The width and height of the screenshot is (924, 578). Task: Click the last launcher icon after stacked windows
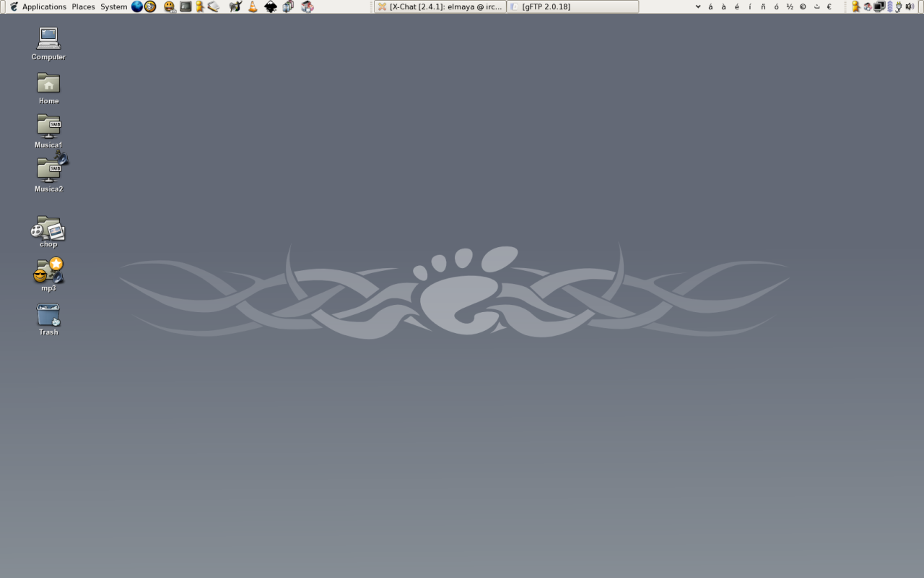[x=307, y=7]
